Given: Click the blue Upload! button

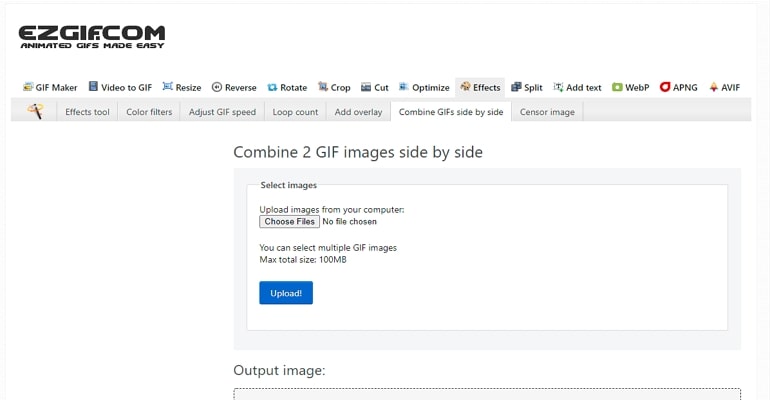Looking at the screenshot, I should coord(286,293).
